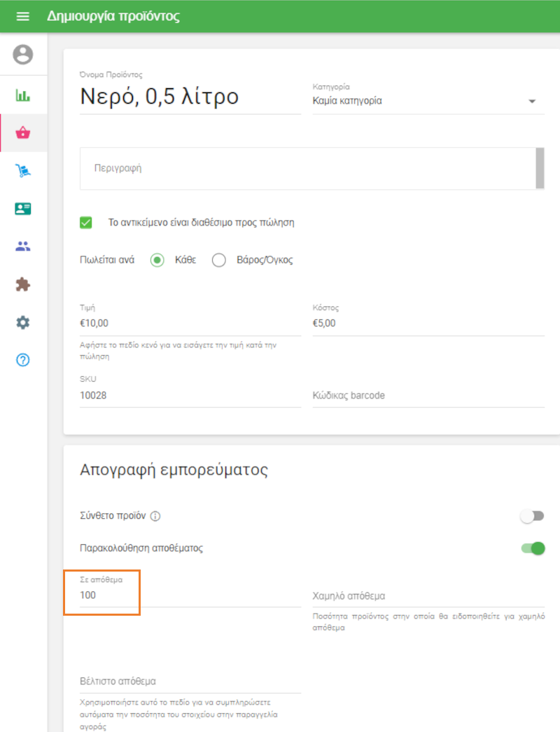The image size is (560, 732).
Task: Click the info icon beside Σύνθετο προϊόν
Action: pyautogui.click(x=155, y=516)
